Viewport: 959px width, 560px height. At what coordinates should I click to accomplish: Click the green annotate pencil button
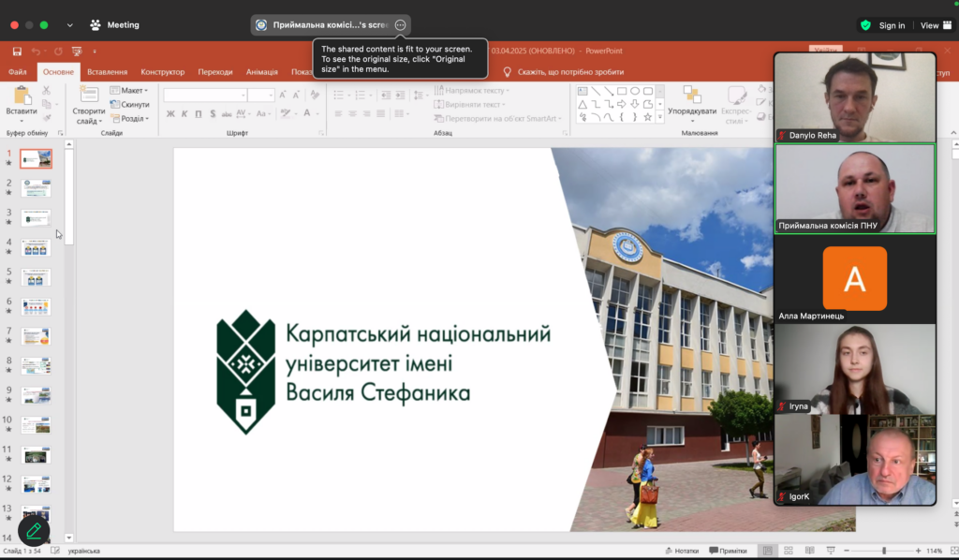[34, 531]
